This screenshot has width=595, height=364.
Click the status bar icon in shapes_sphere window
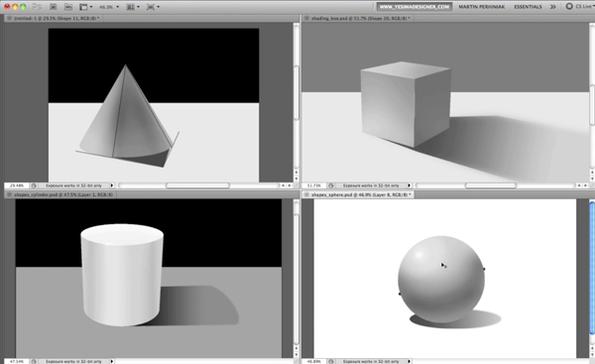pos(331,361)
